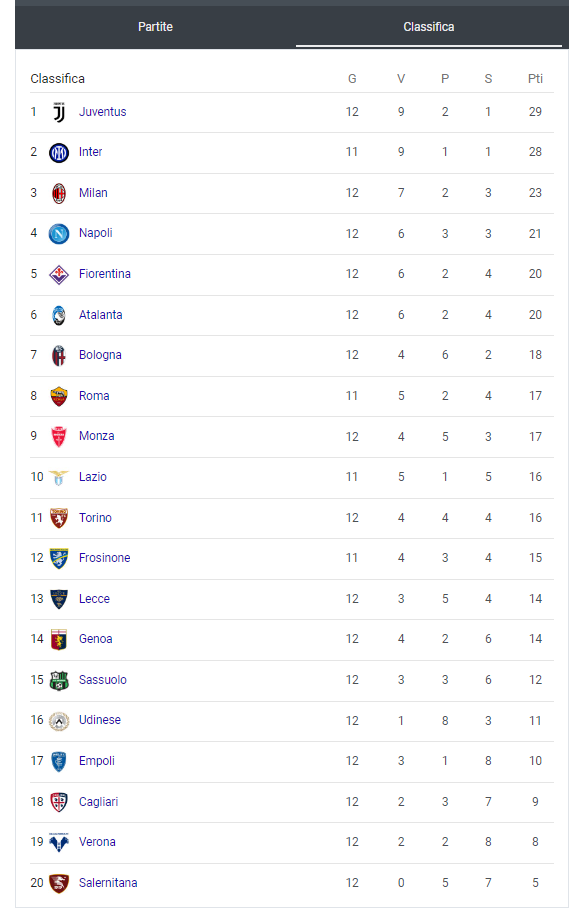The height and width of the screenshot is (912, 584).
Task: Click the Juventus club crest icon
Action: (x=59, y=111)
